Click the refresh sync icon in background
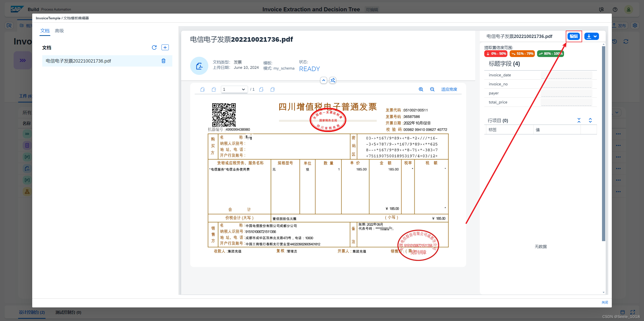 [x=626, y=41]
